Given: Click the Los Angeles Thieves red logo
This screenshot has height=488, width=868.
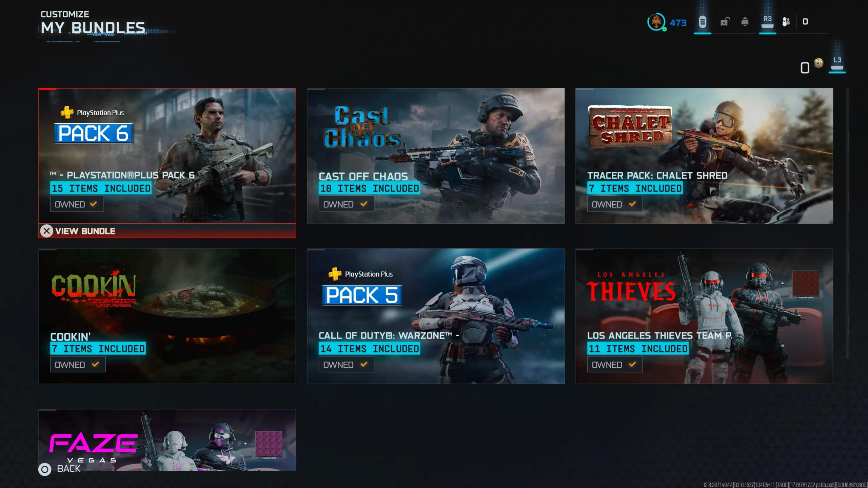Looking at the screenshot, I should pyautogui.click(x=631, y=287).
